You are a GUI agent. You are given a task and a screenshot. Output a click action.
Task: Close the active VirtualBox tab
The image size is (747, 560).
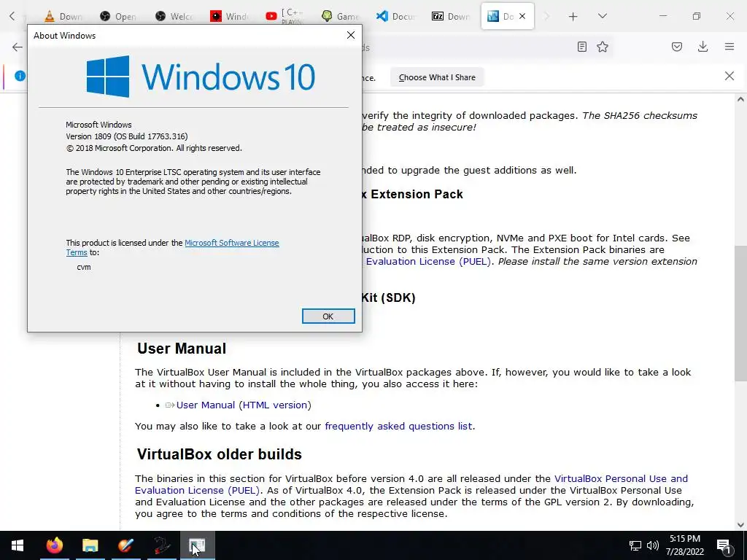pos(522,16)
